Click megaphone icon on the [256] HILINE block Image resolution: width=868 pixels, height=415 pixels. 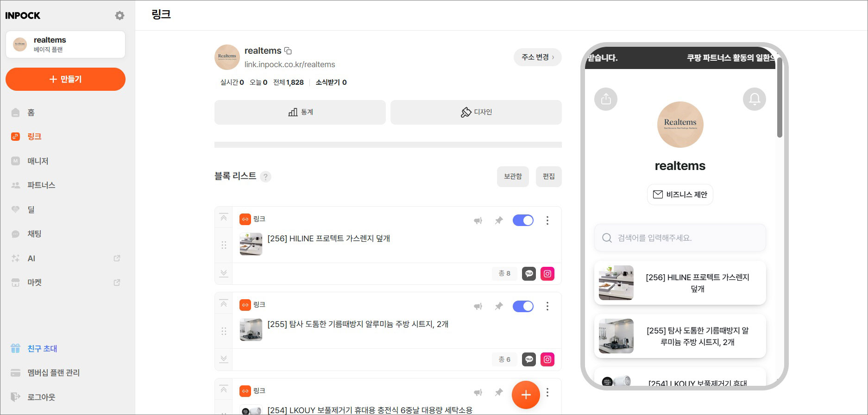pyautogui.click(x=478, y=220)
